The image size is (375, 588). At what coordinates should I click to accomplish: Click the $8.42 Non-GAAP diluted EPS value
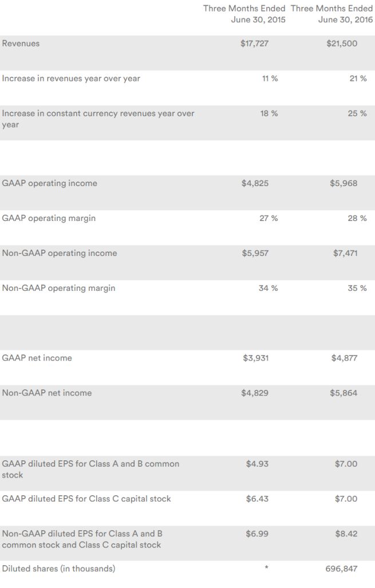[346, 534]
